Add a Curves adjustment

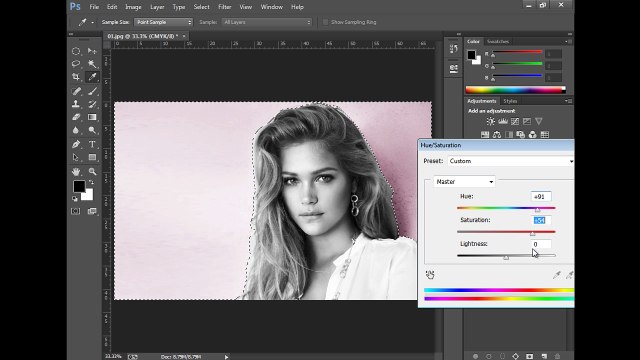point(515,121)
